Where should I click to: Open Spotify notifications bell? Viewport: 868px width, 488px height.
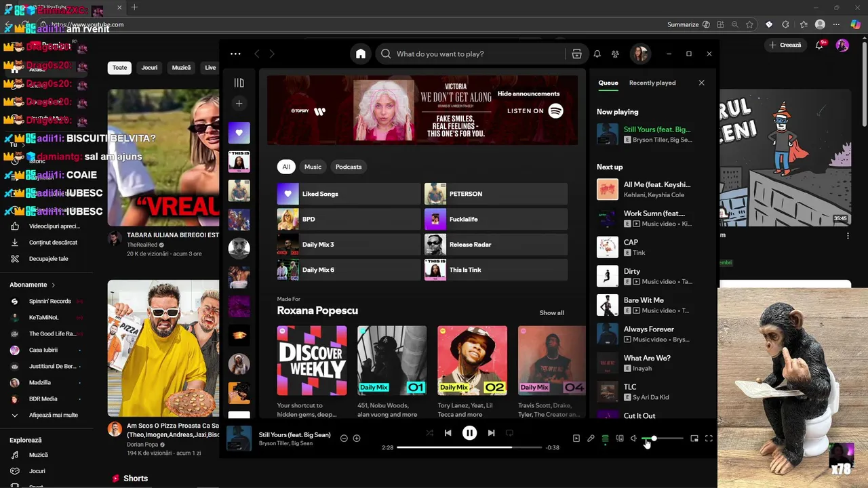tap(597, 54)
